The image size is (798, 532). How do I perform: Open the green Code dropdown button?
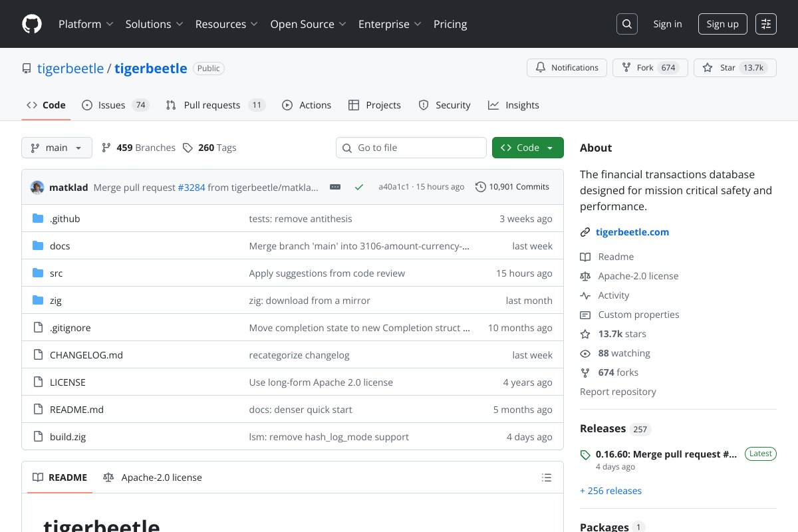click(528, 148)
